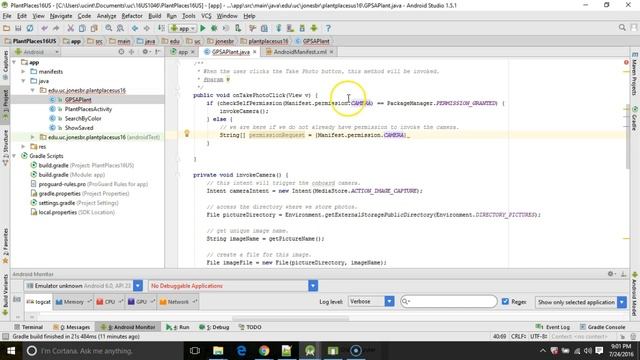This screenshot has height=360, width=640.
Task: Open the Terminal tool window
Action: [x=28, y=327]
